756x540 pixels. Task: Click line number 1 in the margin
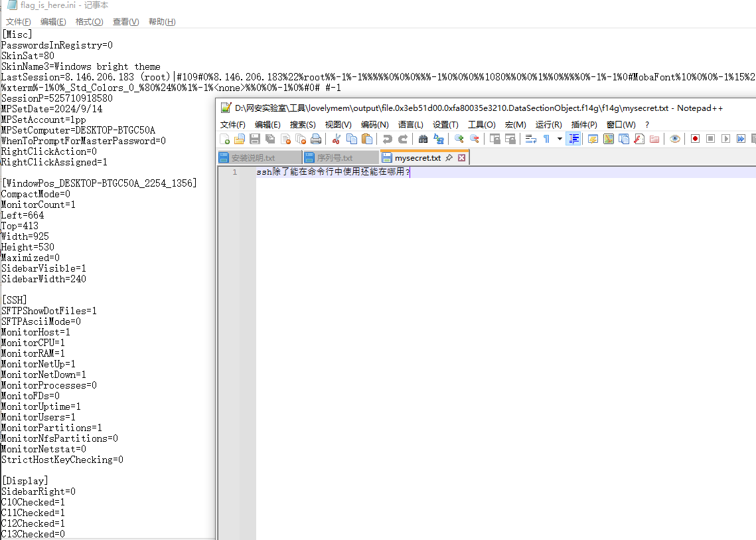point(235,172)
